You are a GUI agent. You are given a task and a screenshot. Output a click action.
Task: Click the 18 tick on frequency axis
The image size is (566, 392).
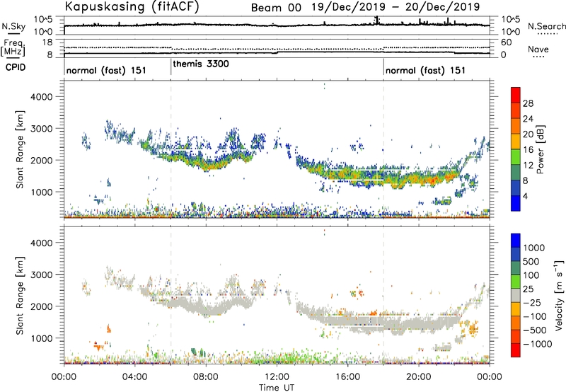pyautogui.click(x=47, y=42)
